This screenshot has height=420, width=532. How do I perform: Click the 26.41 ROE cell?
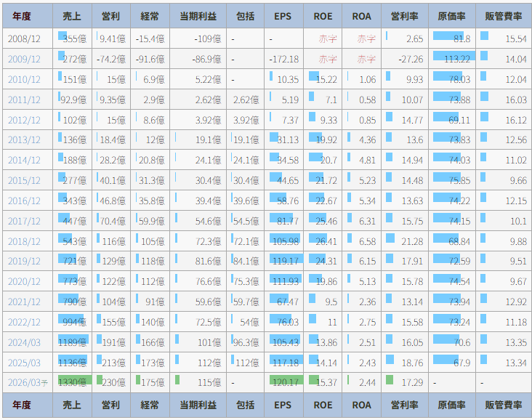coord(323,241)
